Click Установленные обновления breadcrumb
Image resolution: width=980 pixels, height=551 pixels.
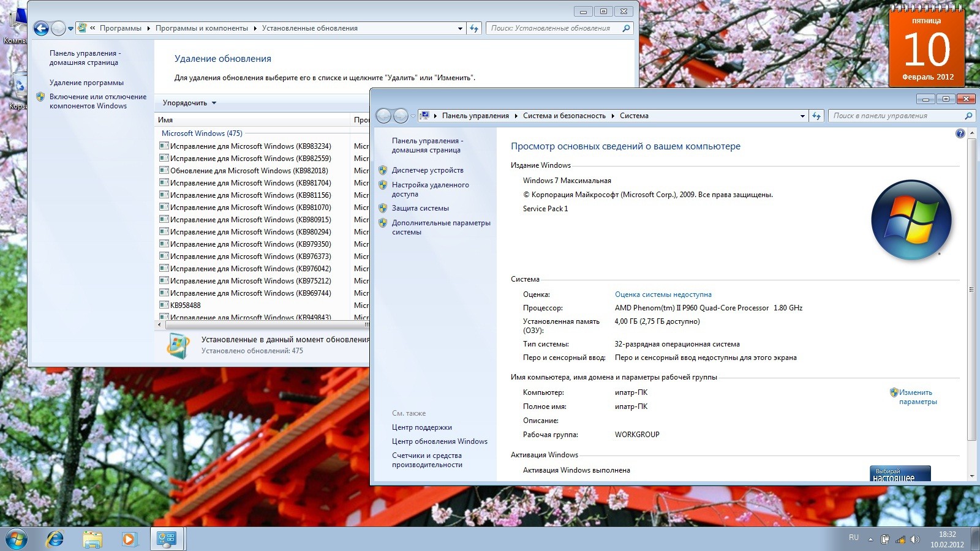[310, 28]
